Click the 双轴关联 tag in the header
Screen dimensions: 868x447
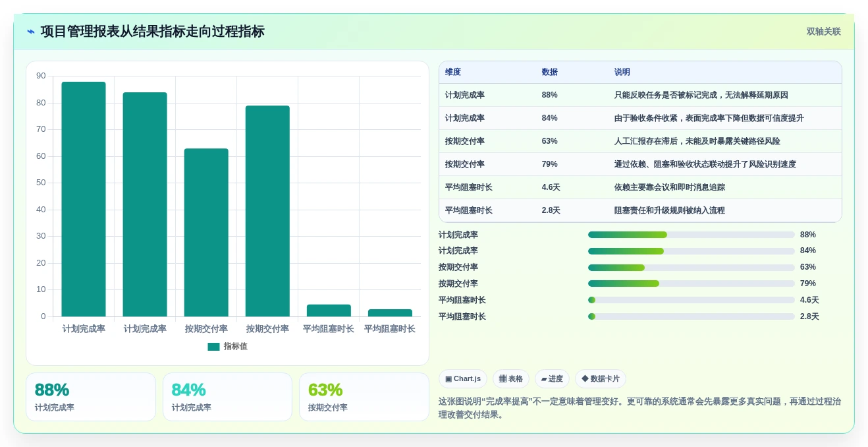pos(823,32)
